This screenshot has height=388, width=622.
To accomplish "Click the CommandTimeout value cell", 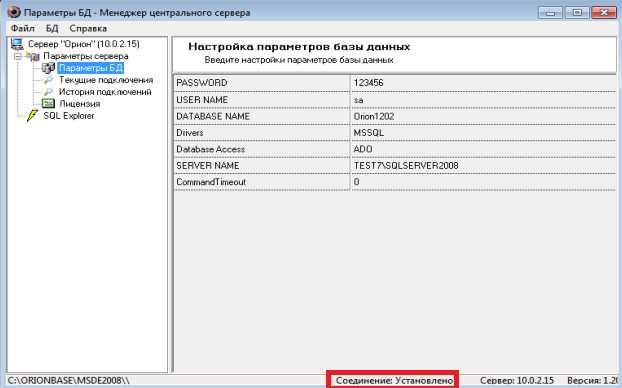I will click(x=484, y=182).
